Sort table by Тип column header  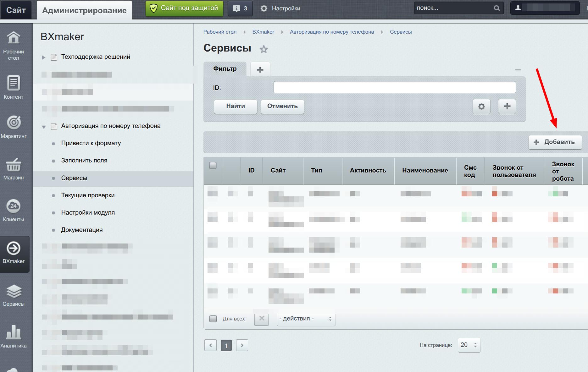pos(323,171)
